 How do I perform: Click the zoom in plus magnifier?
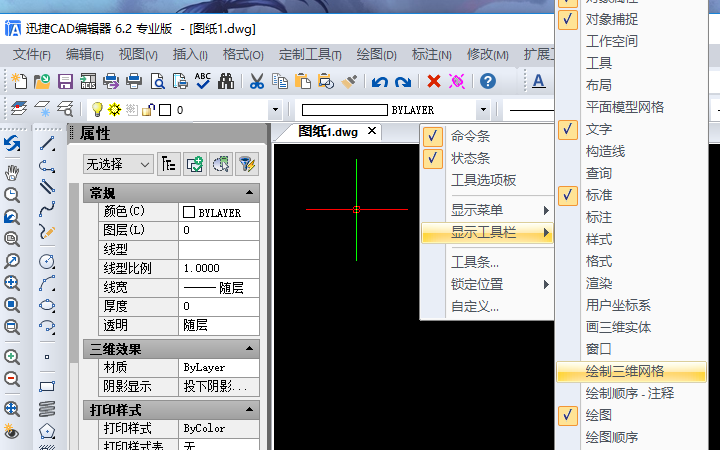[12, 357]
